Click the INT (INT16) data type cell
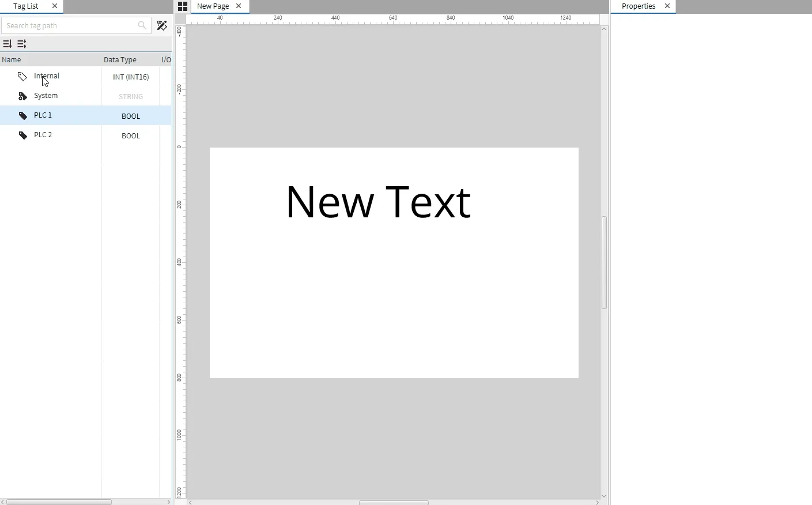This screenshot has height=505, width=812. tap(131, 77)
